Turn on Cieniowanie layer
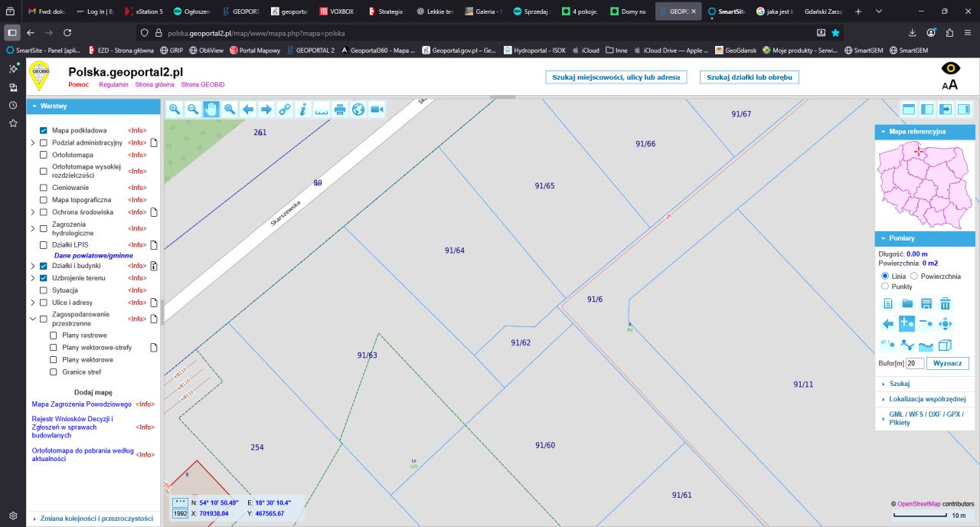Viewport: 980px width, 527px height. tap(44, 188)
